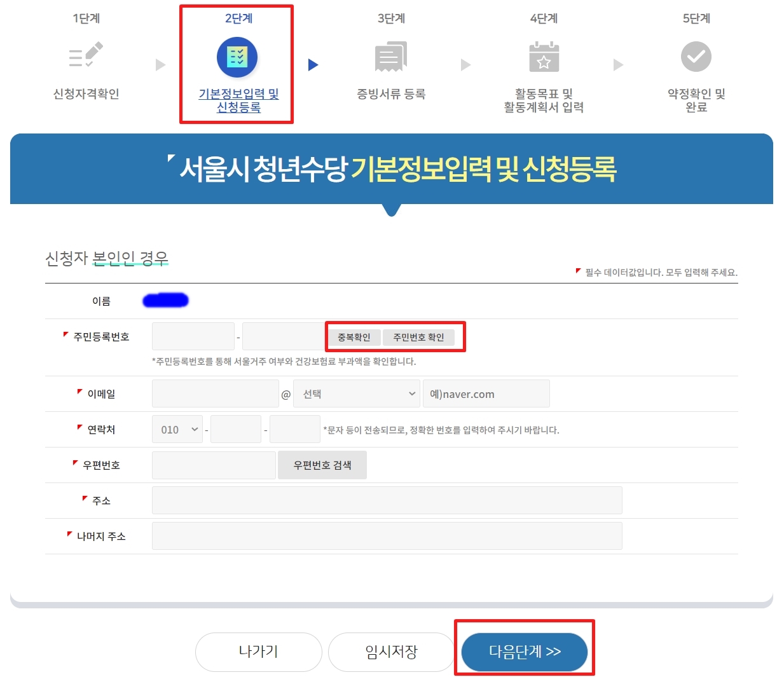Click the 중복확인 button
This screenshot has width=784, height=677.
(354, 337)
